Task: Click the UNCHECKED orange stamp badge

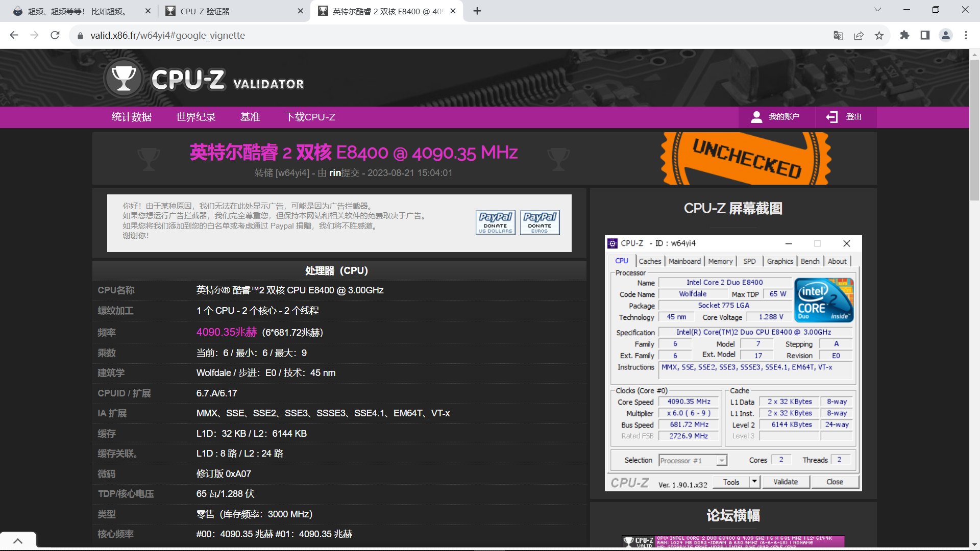Action: (746, 159)
